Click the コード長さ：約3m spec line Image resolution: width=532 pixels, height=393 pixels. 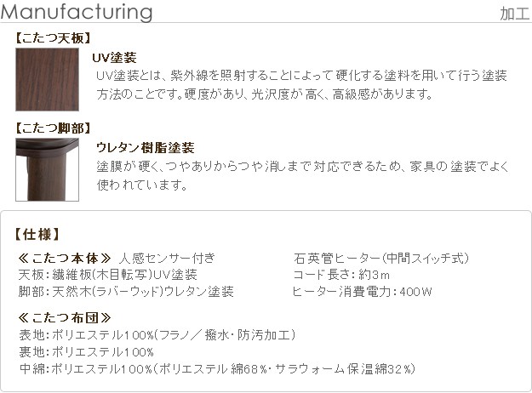341,275
